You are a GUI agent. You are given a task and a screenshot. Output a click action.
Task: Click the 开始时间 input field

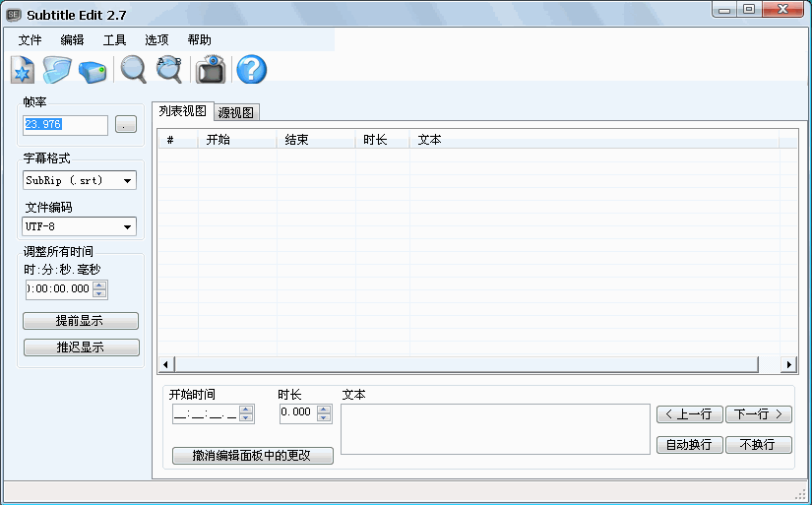pyautogui.click(x=206, y=414)
